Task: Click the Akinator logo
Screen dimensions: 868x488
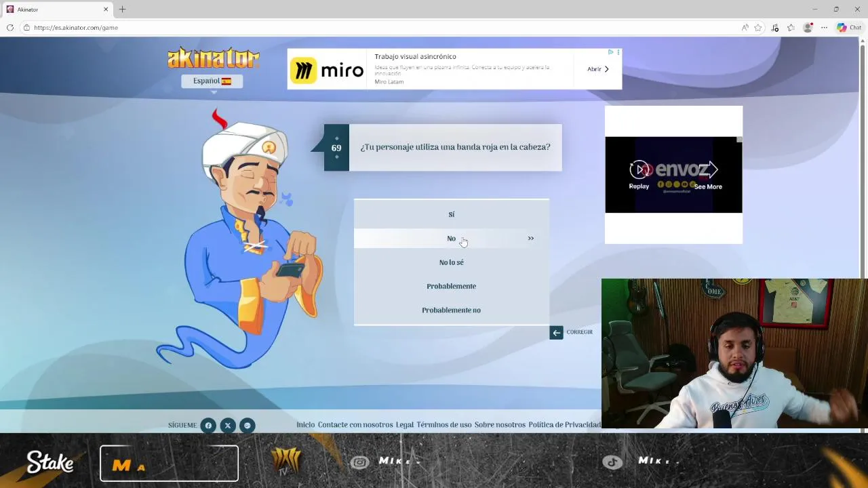Action: 213,58
